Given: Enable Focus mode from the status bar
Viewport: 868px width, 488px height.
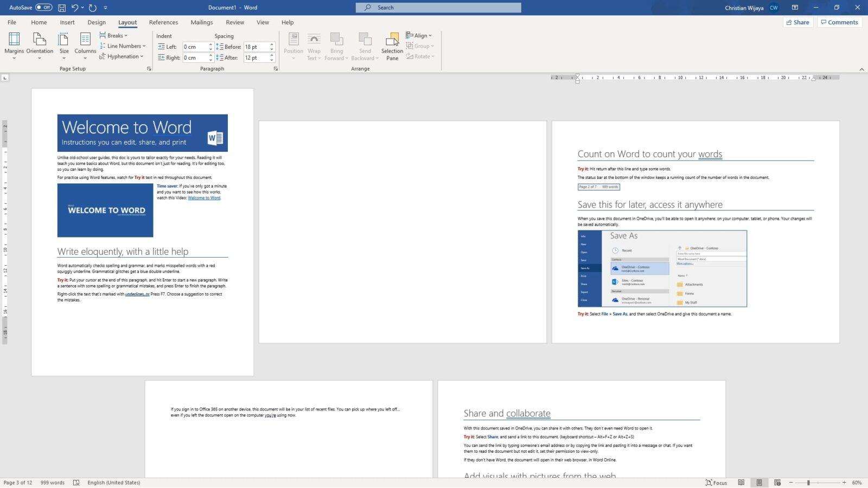Looking at the screenshot, I should [x=716, y=483].
